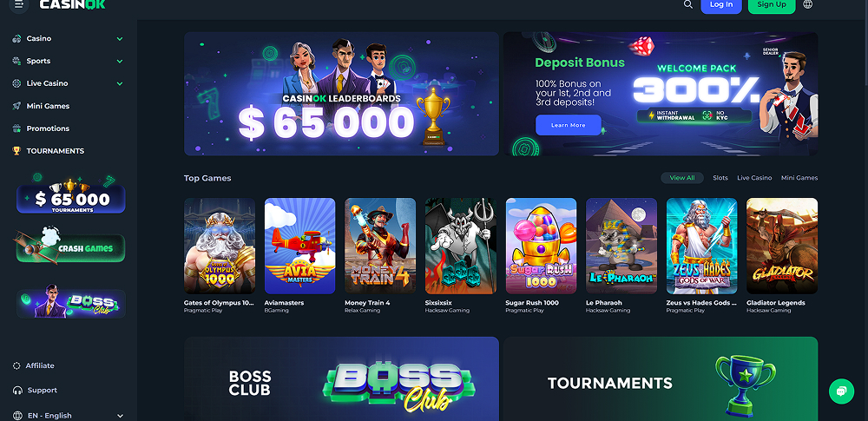Click the Support headset icon

tap(17, 391)
